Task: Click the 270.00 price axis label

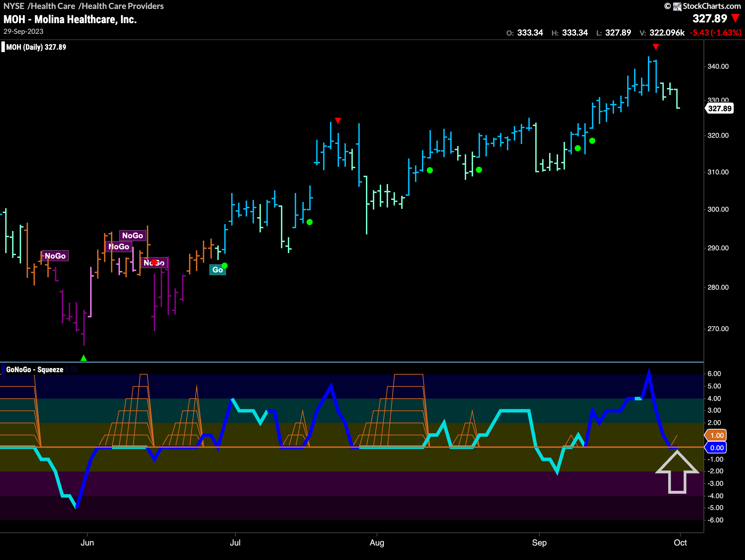Action: coord(718,329)
